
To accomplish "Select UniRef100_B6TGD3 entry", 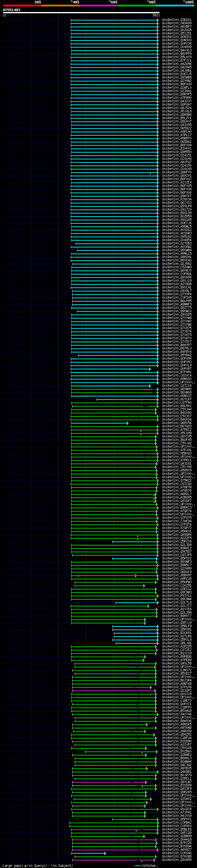I will tap(177, 426).
